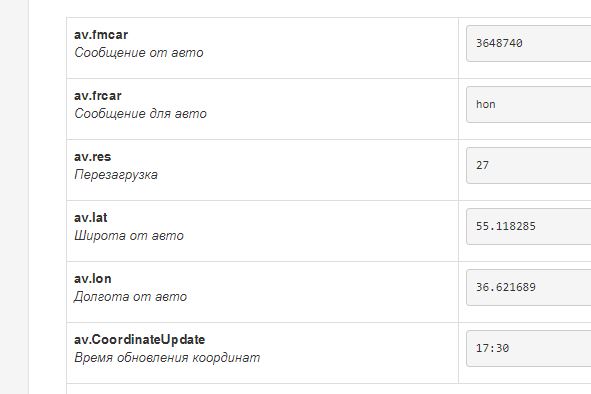Click the latitude field showing 55.118285
The height and width of the screenshot is (394, 591).
(x=528, y=227)
